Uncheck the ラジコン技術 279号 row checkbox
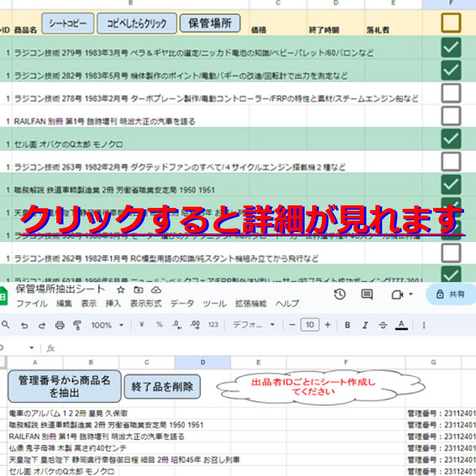Image resolution: width=476 pixels, height=476 pixels. tap(451, 47)
